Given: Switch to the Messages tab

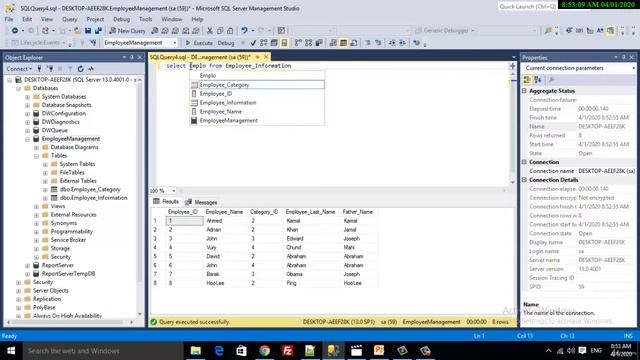Looking at the screenshot, I should [202, 202].
